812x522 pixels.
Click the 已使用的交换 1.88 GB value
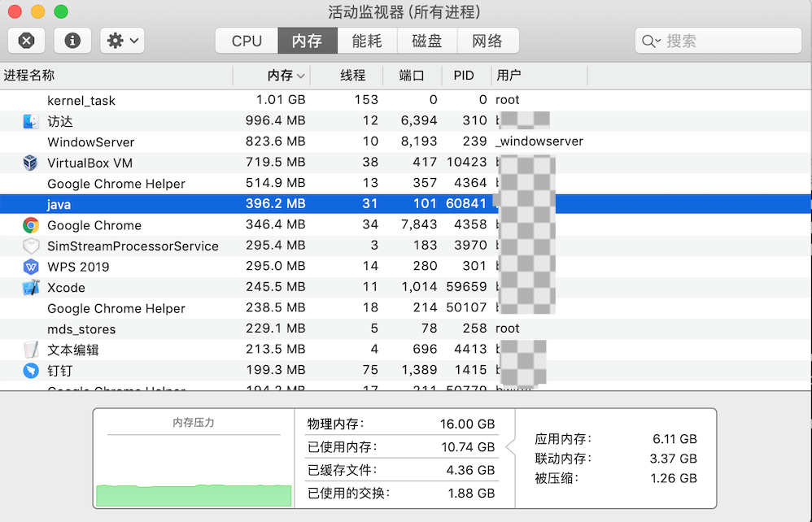coord(471,494)
